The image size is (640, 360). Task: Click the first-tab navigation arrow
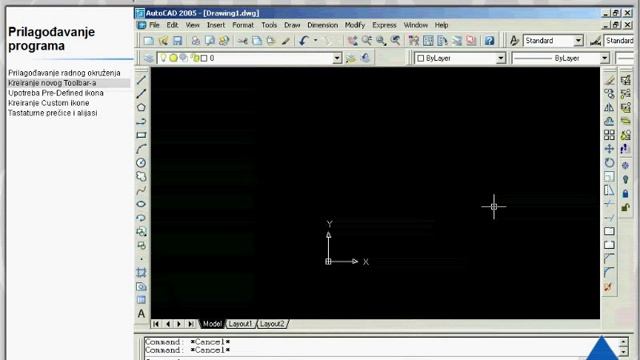(156, 324)
